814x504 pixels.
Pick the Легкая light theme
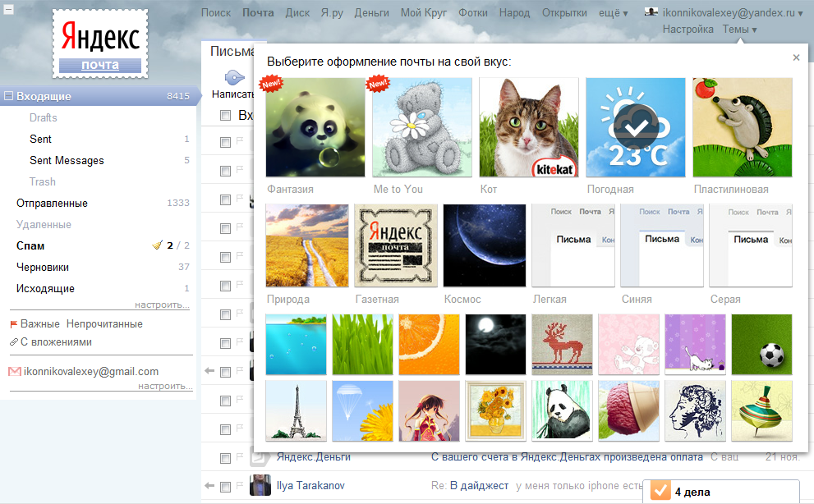573,245
